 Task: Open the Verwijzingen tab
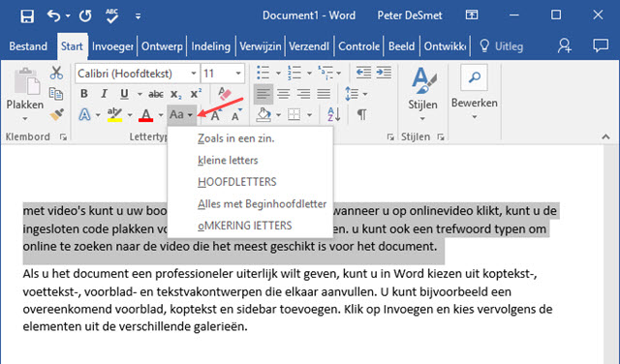tap(261, 46)
